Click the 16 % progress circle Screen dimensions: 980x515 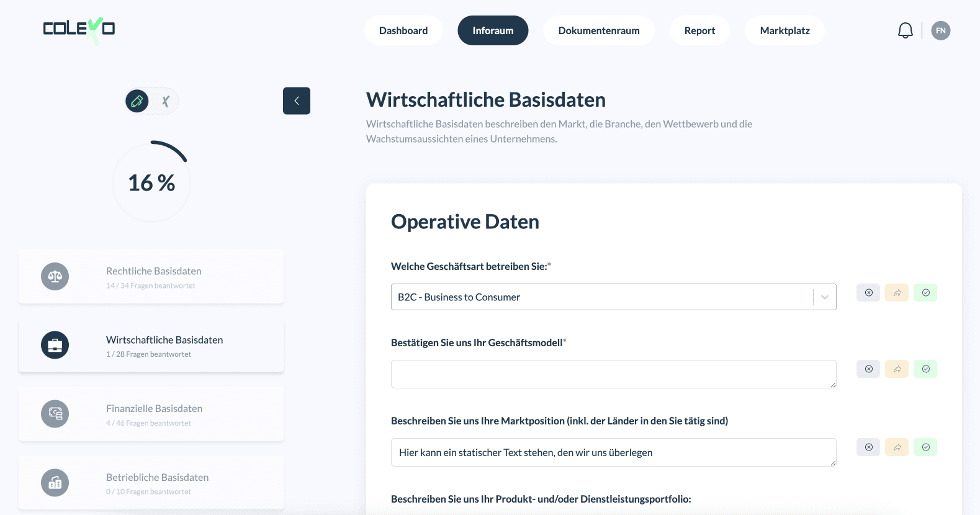(x=151, y=182)
